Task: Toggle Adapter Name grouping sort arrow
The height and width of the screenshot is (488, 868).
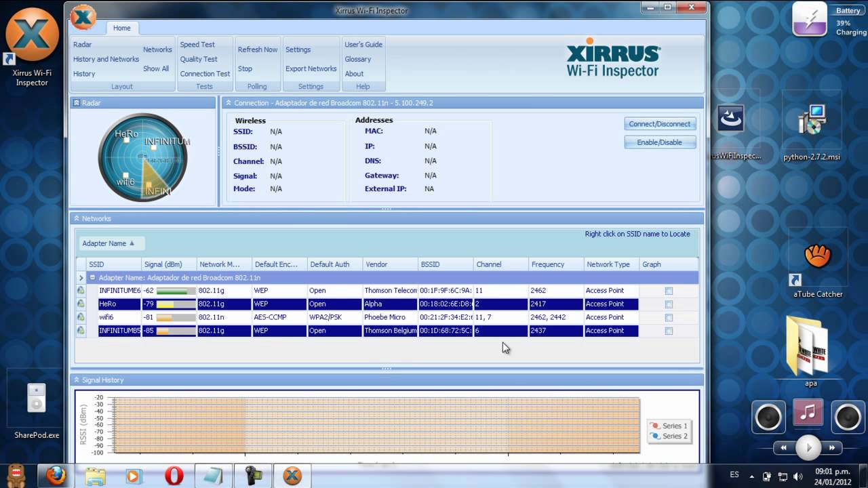Action: click(132, 243)
